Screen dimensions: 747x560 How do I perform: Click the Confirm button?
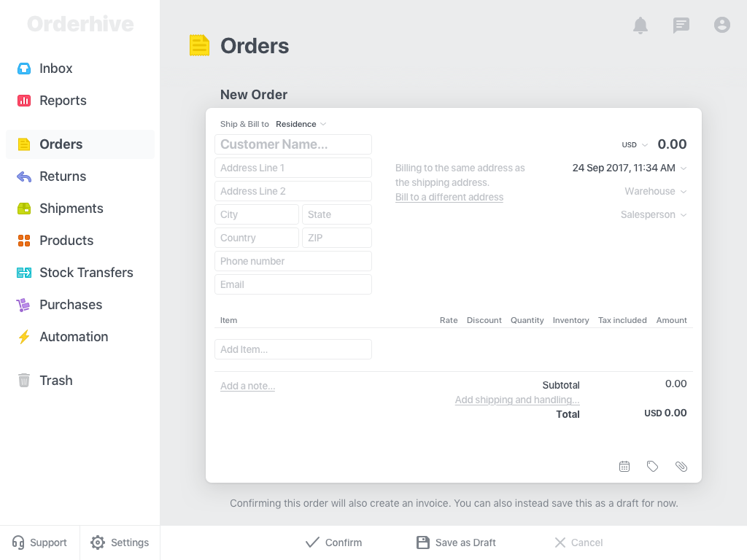click(333, 542)
